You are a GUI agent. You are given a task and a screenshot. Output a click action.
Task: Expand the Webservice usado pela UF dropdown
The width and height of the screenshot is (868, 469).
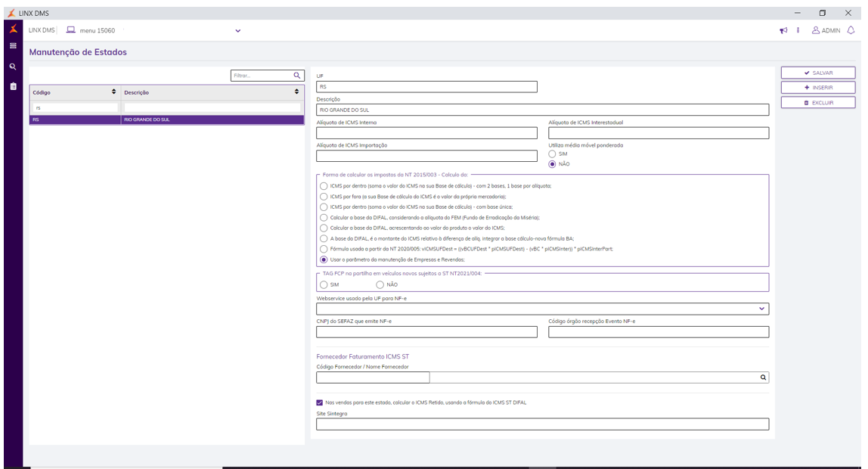761,309
